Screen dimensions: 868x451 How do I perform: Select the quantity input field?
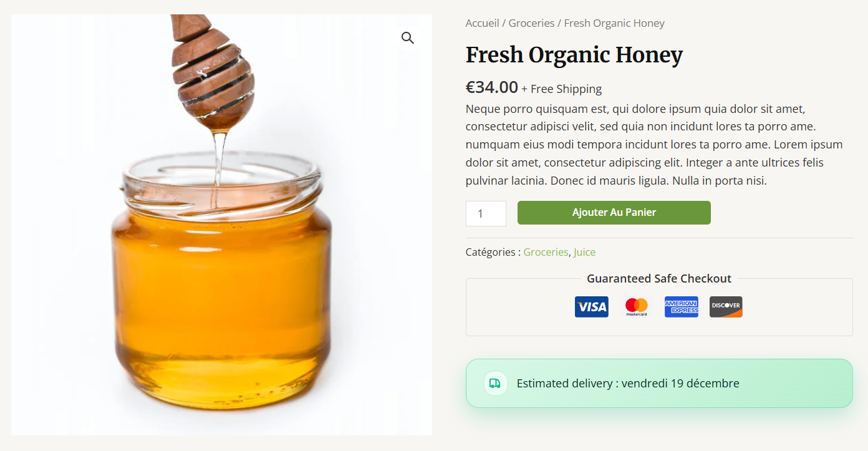click(486, 213)
